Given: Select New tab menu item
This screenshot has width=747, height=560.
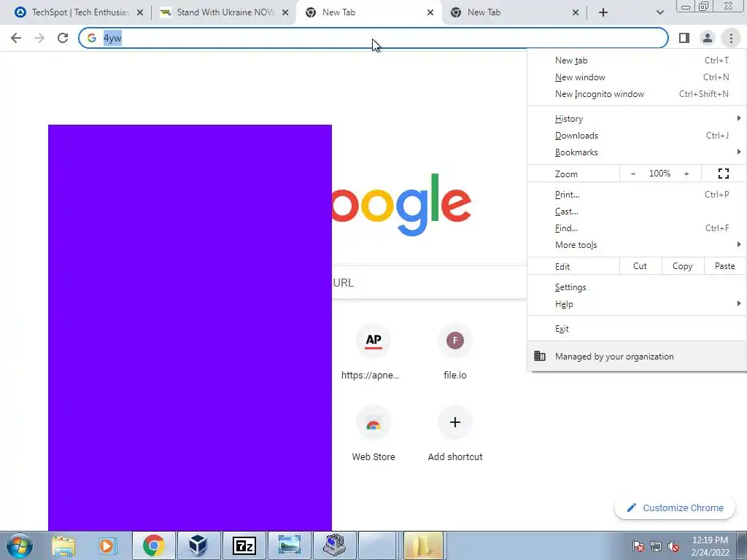Looking at the screenshot, I should (x=637, y=61).
